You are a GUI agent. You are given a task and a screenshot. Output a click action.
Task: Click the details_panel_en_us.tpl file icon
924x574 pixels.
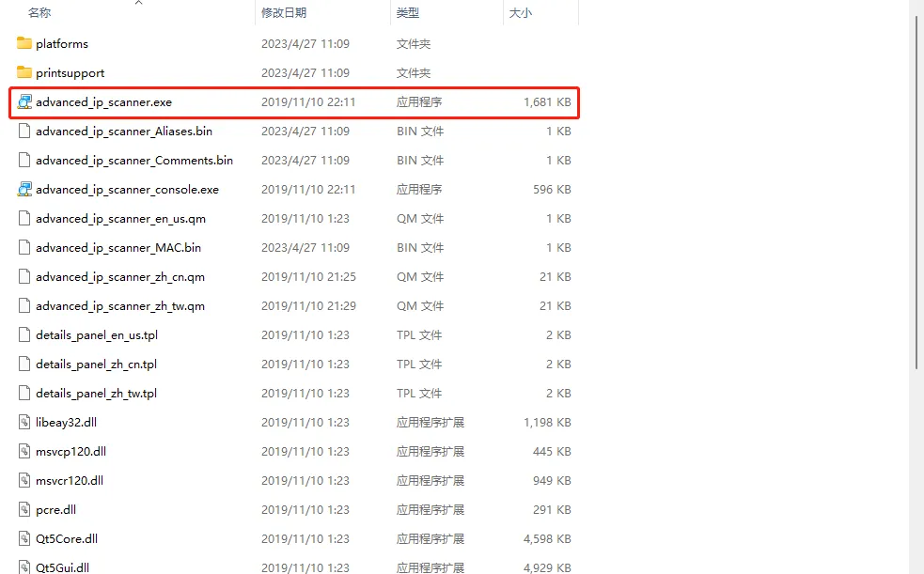coord(24,335)
